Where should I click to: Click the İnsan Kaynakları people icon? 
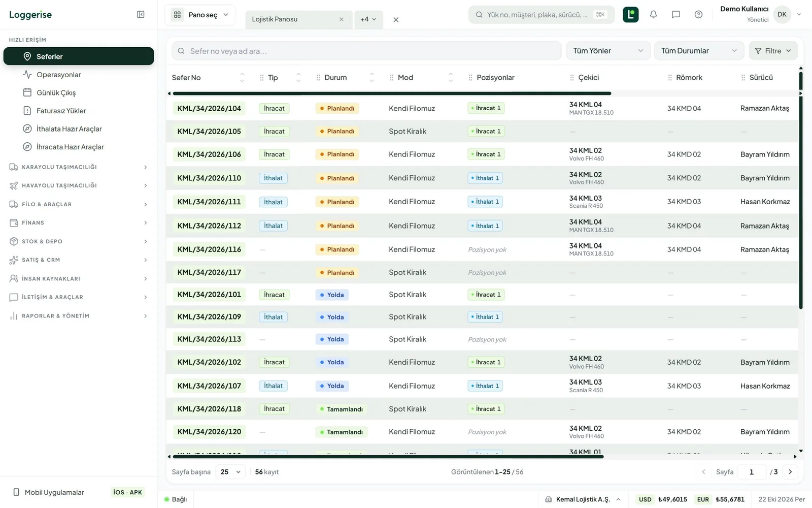[14, 278]
